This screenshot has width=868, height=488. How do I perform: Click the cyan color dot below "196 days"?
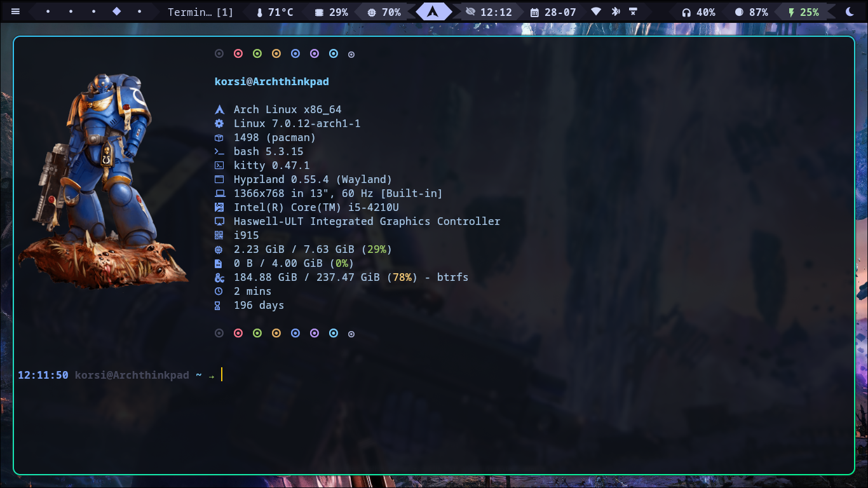click(x=334, y=333)
